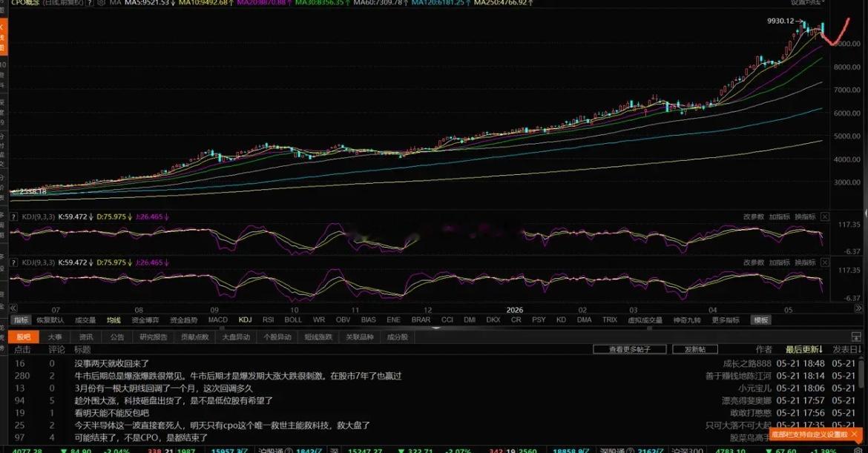The width and height of the screenshot is (868, 453).
Task: Select the 成交量 indicator
Action: tap(85, 320)
